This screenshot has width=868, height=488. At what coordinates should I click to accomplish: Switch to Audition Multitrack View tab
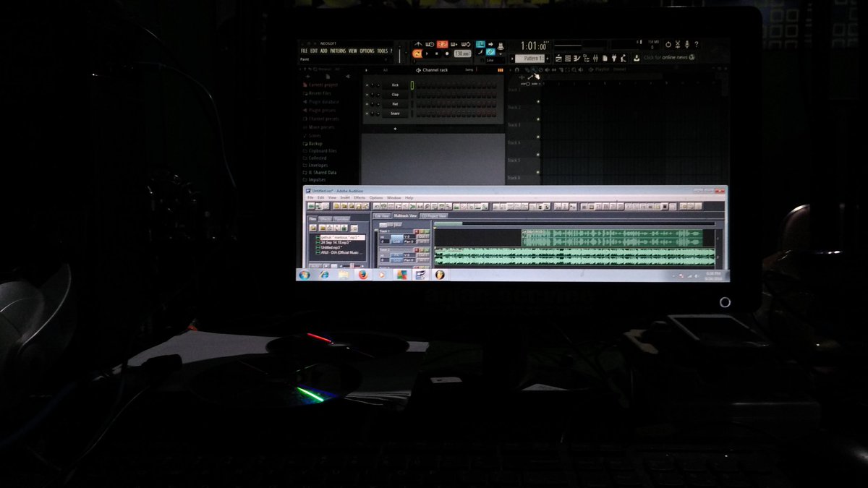pyautogui.click(x=405, y=215)
